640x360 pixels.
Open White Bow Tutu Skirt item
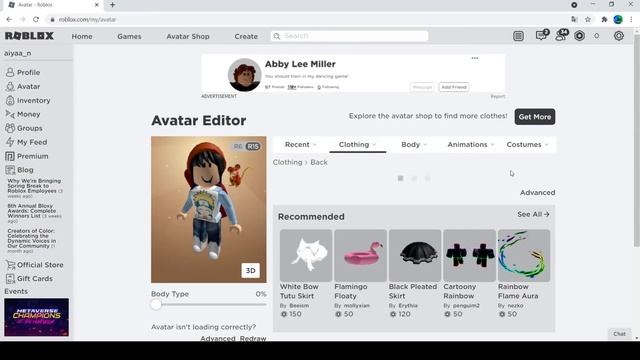point(306,274)
